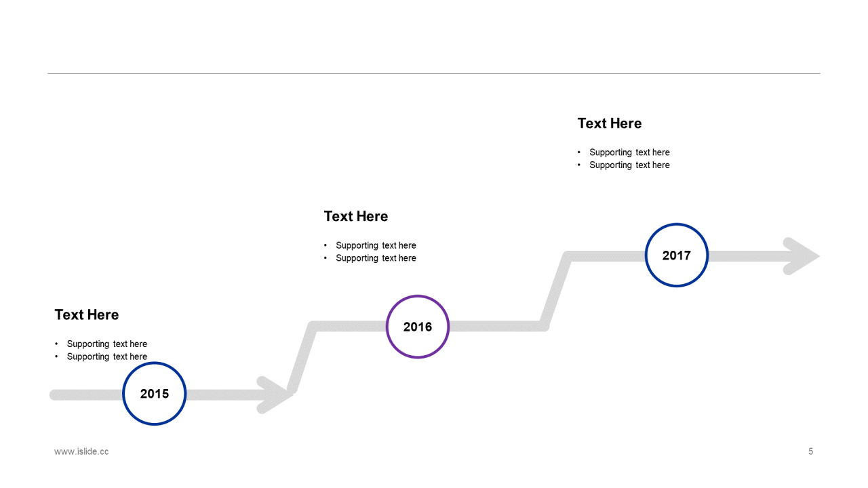This screenshot has width=868, height=488.
Task: Select the Text Here heading above 2016
Action: tap(356, 216)
